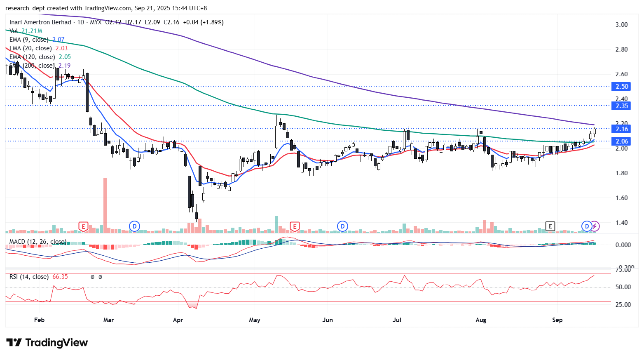Image resolution: width=644 pixels, height=358 pixels.
Task: Click the red earnings marker in mid-May
Action: (294, 226)
